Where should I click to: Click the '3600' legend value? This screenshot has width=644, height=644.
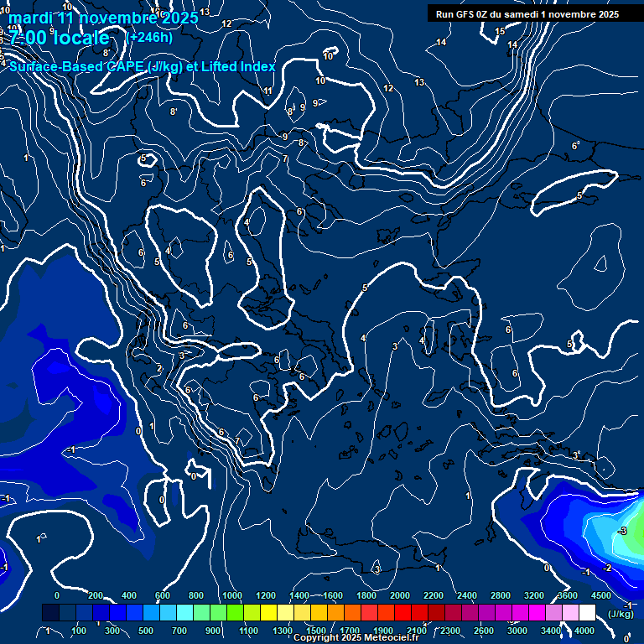coord(568,595)
